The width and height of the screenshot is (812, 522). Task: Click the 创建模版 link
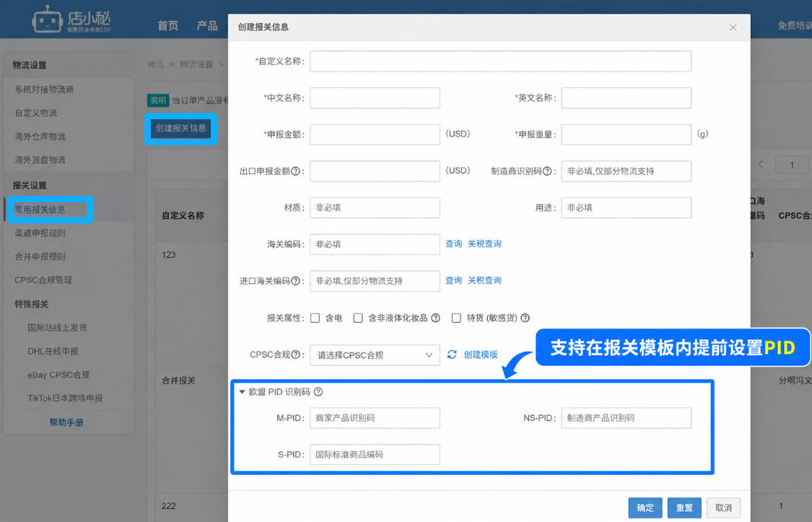pyautogui.click(x=481, y=354)
